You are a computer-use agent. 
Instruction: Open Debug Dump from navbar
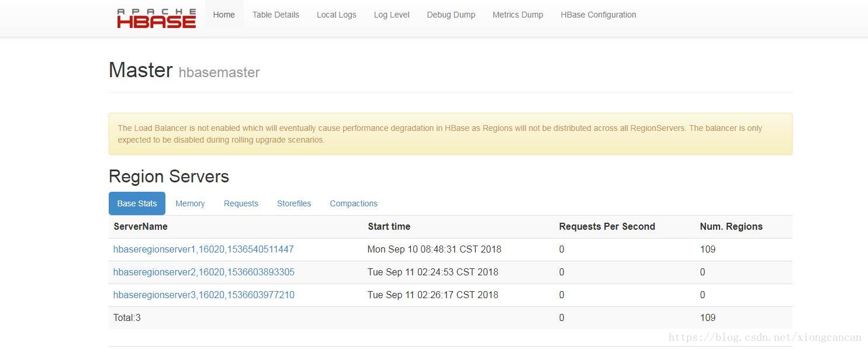pyautogui.click(x=451, y=15)
